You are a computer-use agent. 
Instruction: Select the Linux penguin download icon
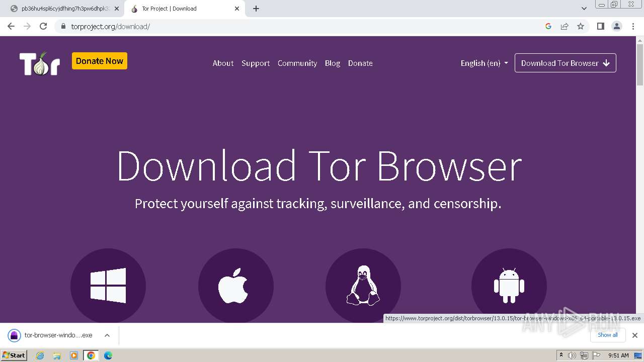(x=363, y=286)
